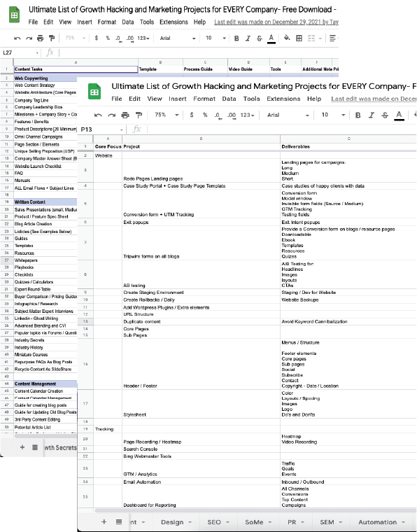Screen dimensions: 417x532
Task: Open name box L27 dropdown
Action: [37, 52]
